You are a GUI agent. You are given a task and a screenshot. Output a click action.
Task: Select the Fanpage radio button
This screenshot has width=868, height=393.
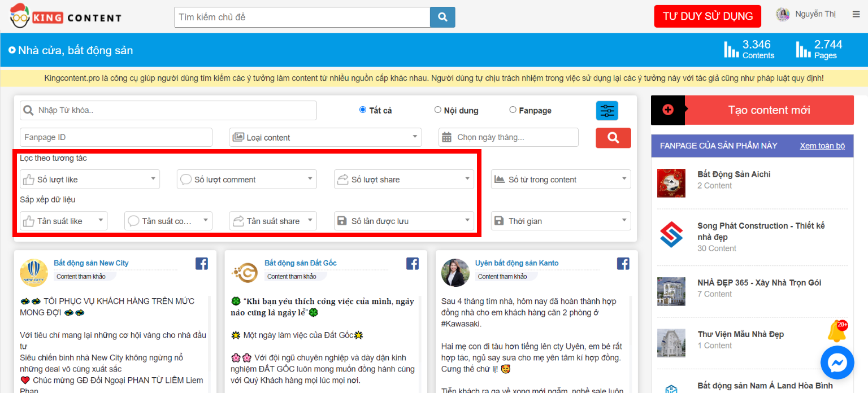coord(513,110)
